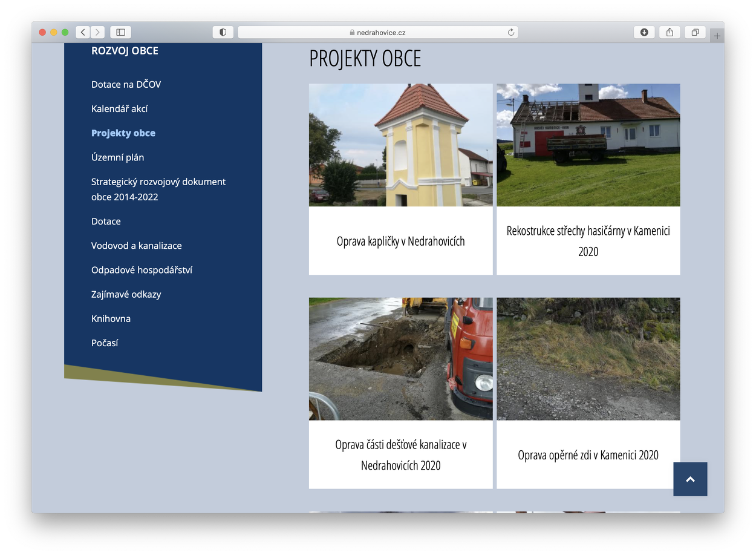Click the browser Forward arrow button
756x555 pixels.
97,32
